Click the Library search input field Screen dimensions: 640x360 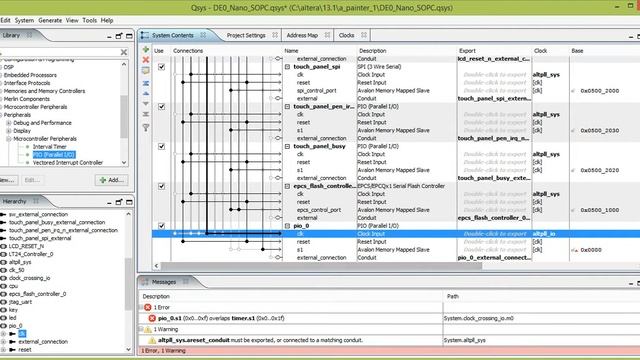59,52
